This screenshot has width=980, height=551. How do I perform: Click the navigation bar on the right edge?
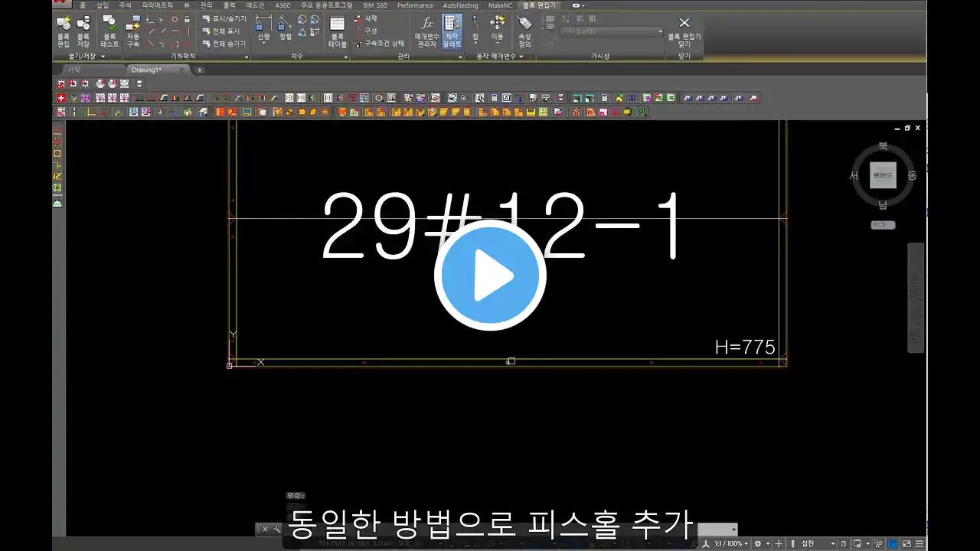point(916,298)
